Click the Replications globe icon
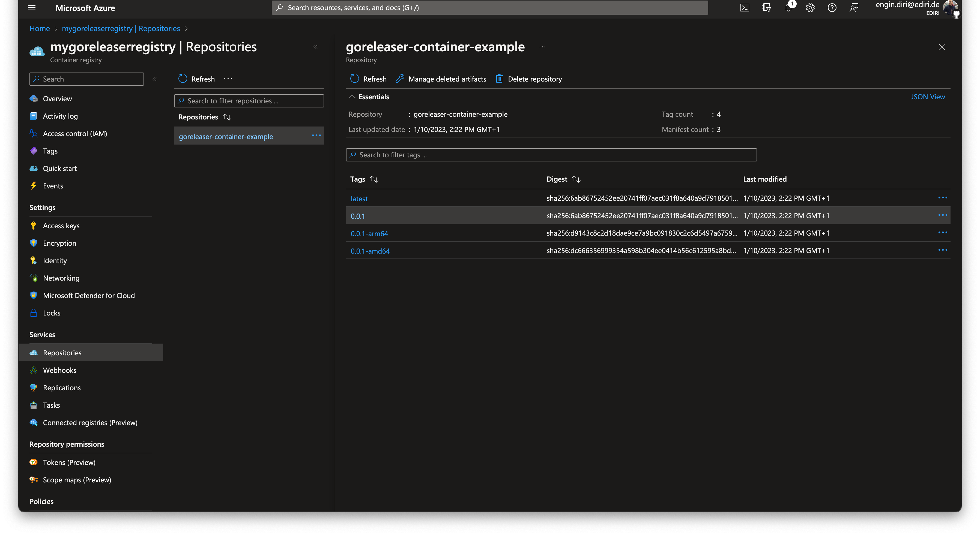 click(x=34, y=387)
